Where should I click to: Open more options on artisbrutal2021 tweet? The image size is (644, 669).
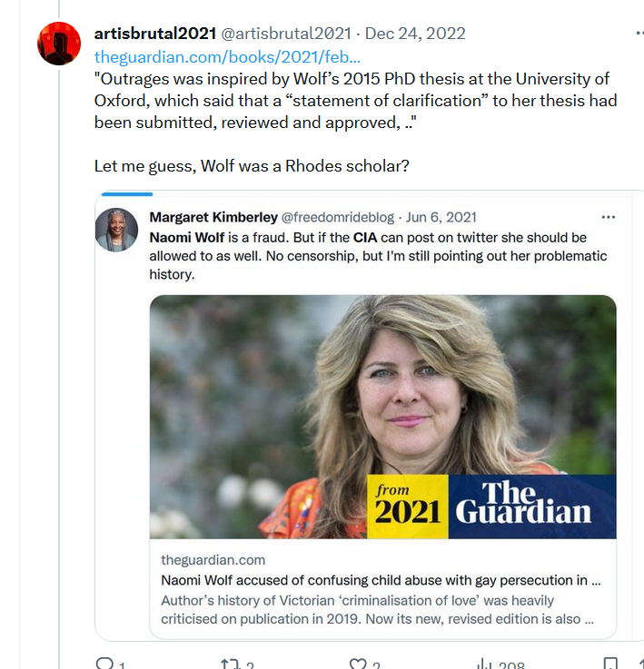click(x=639, y=33)
